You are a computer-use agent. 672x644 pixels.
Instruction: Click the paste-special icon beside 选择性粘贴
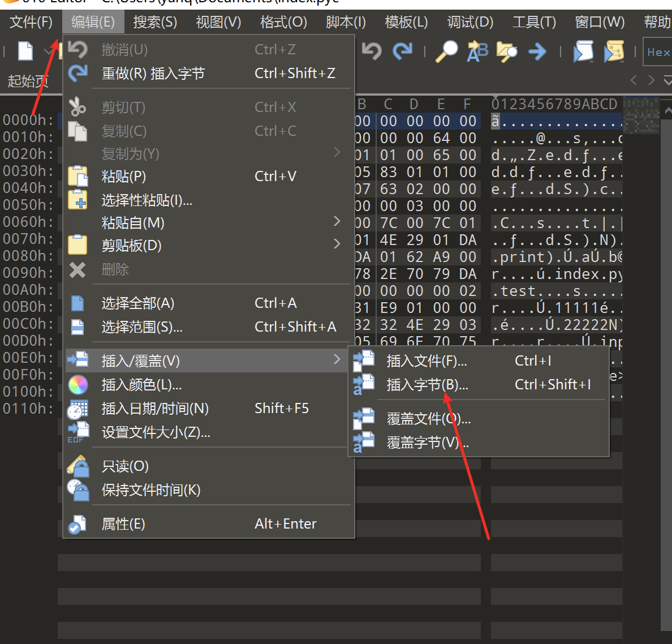77,199
